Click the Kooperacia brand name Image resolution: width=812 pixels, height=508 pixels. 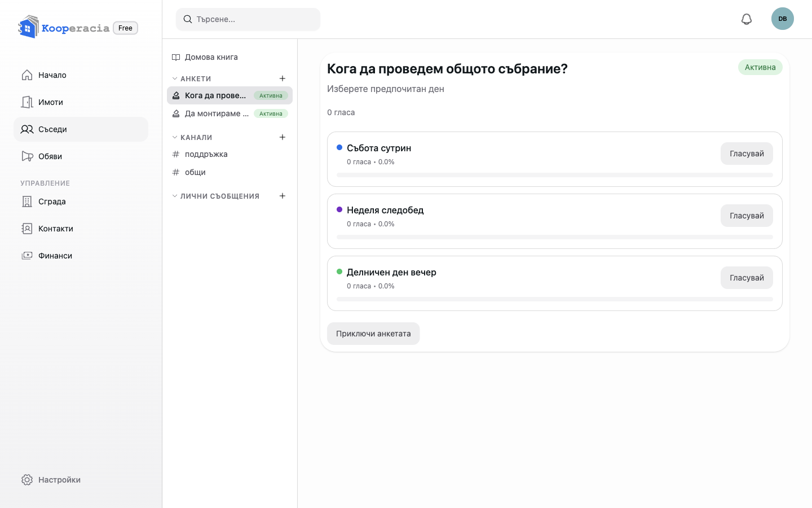[x=76, y=28]
